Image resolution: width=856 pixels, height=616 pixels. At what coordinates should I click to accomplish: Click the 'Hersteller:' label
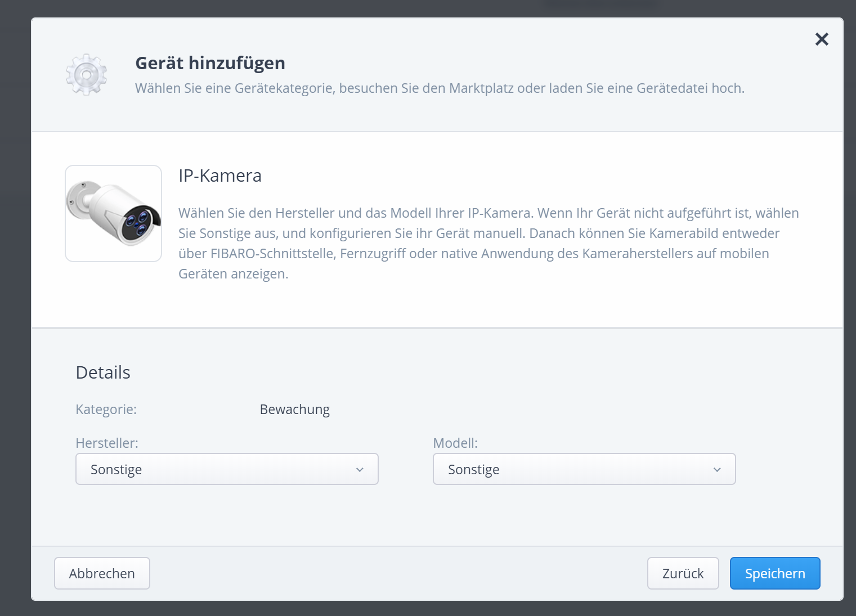pyautogui.click(x=106, y=443)
